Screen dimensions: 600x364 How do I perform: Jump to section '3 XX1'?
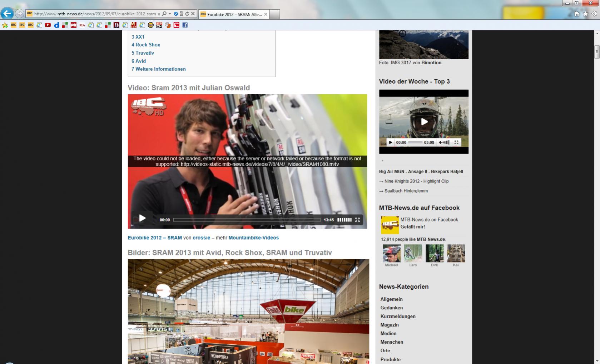click(138, 37)
